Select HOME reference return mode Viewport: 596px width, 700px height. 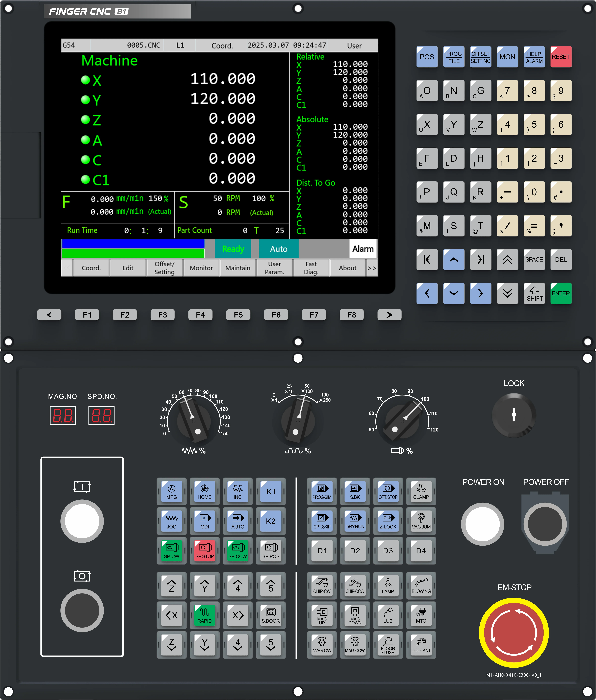204,492
